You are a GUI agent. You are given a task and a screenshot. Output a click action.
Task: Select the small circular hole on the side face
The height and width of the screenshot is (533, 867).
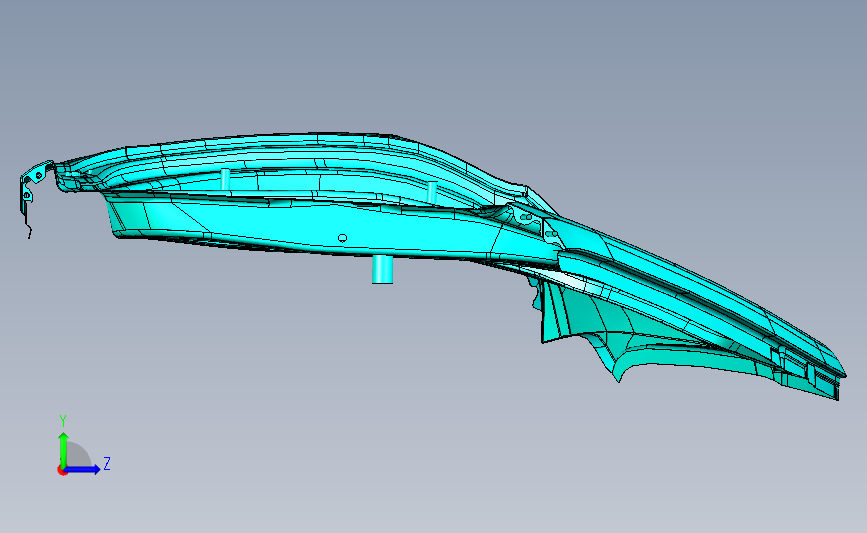(342, 238)
